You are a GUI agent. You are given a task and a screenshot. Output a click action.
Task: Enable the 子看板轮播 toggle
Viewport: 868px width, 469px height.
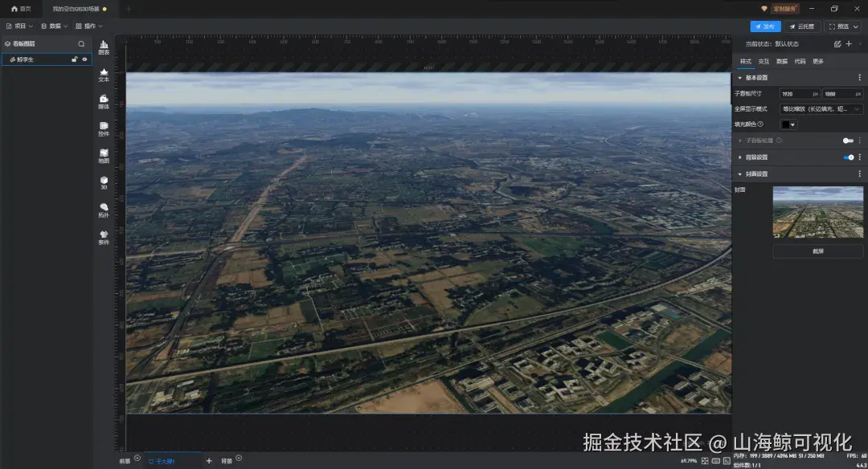pyautogui.click(x=848, y=141)
